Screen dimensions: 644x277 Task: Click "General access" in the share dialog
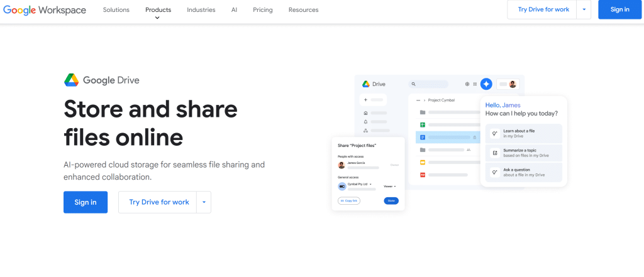(x=348, y=177)
